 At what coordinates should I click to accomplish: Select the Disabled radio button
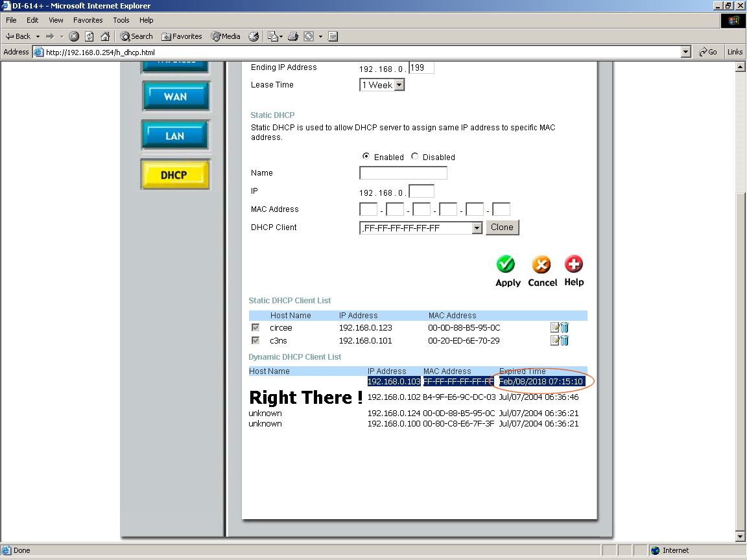pyautogui.click(x=415, y=156)
